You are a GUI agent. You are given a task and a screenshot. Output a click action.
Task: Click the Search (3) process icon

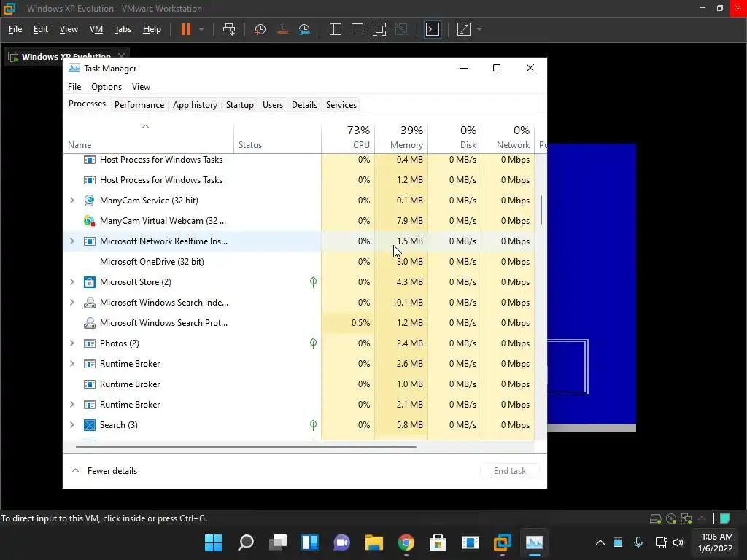(x=89, y=425)
